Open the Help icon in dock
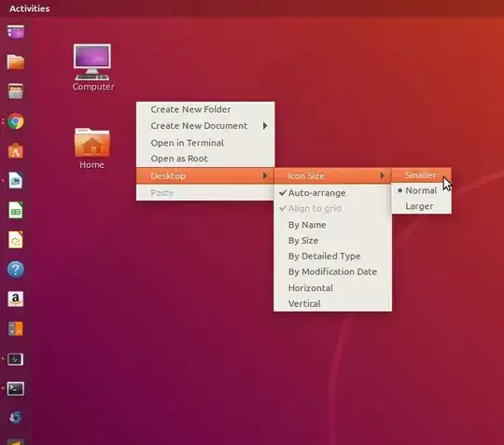The width and height of the screenshot is (504, 445). (16, 270)
